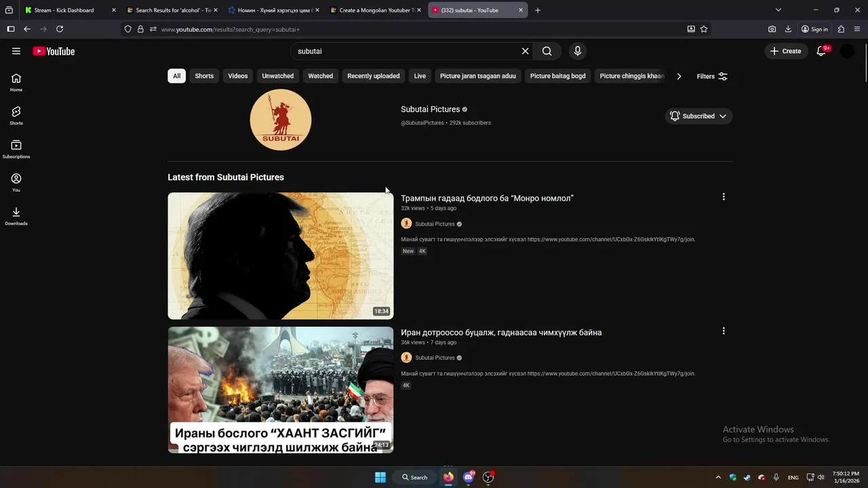Select Picture baitag bogd chip
The height and width of the screenshot is (488, 868).
point(558,76)
